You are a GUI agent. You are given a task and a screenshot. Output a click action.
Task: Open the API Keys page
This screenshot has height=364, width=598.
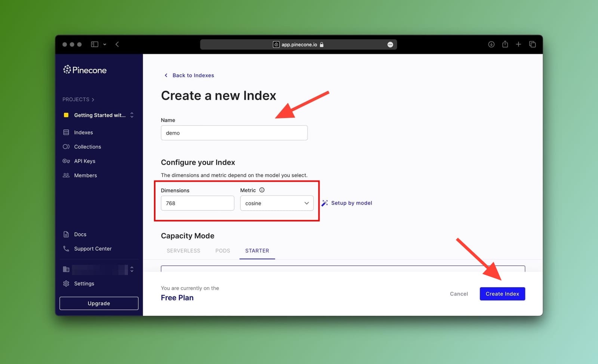84,161
